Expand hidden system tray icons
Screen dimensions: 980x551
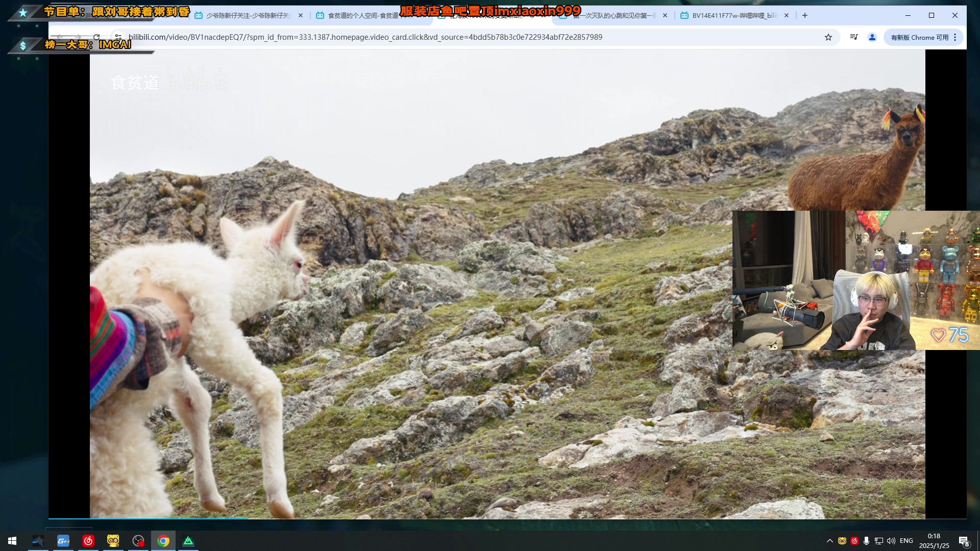pos(829,541)
